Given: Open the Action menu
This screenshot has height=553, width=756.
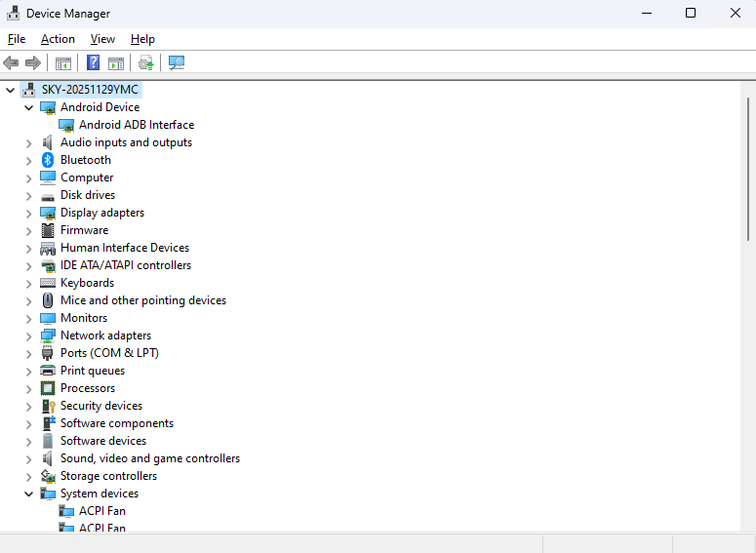Looking at the screenshot, I should (58, 39).
